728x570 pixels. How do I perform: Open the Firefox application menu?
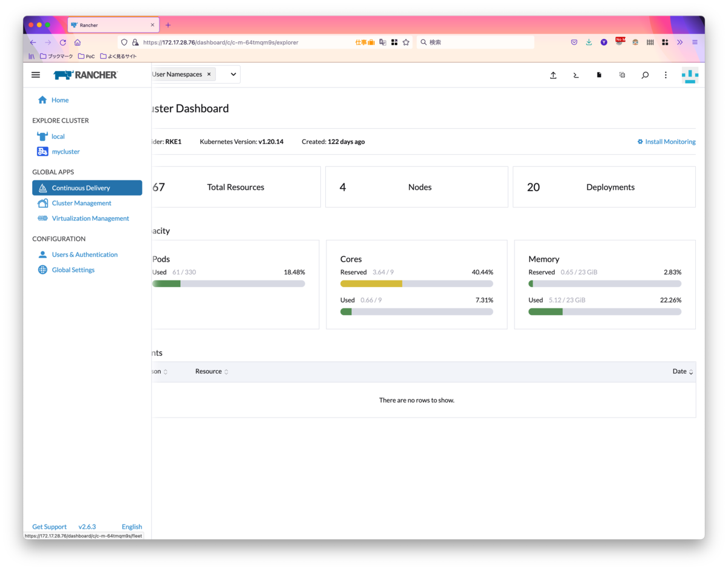pyautogui.click(x=695, y=42)
